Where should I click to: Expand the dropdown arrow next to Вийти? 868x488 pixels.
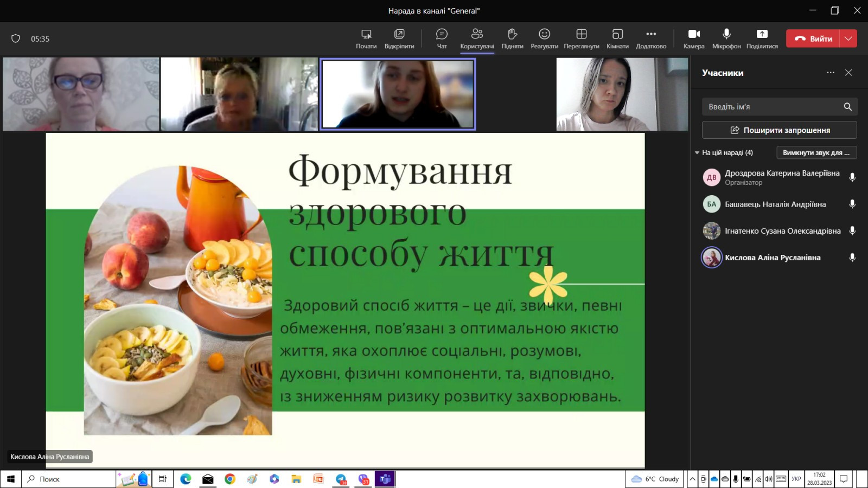pyautogui.click(x=848, y=38)
